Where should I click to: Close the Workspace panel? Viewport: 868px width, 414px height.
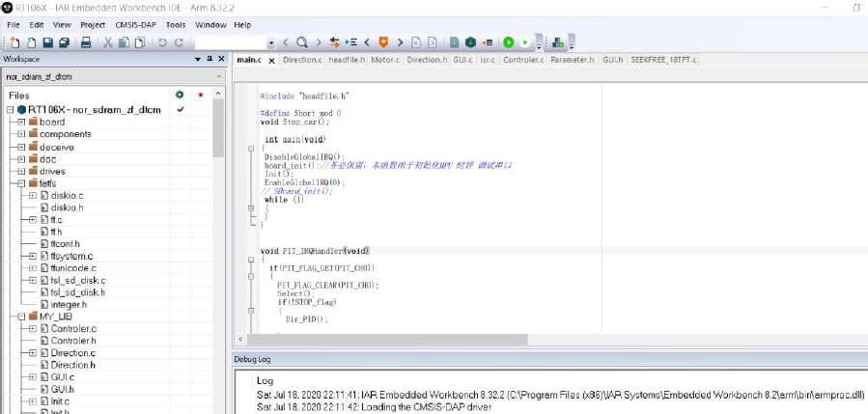pyautogui.click(x=221, y=59)
